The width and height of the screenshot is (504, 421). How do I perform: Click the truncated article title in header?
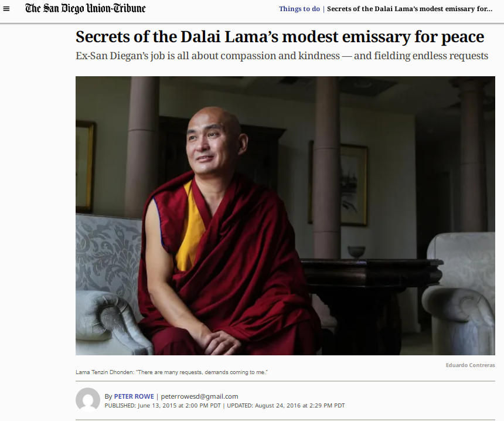[410, 9]
